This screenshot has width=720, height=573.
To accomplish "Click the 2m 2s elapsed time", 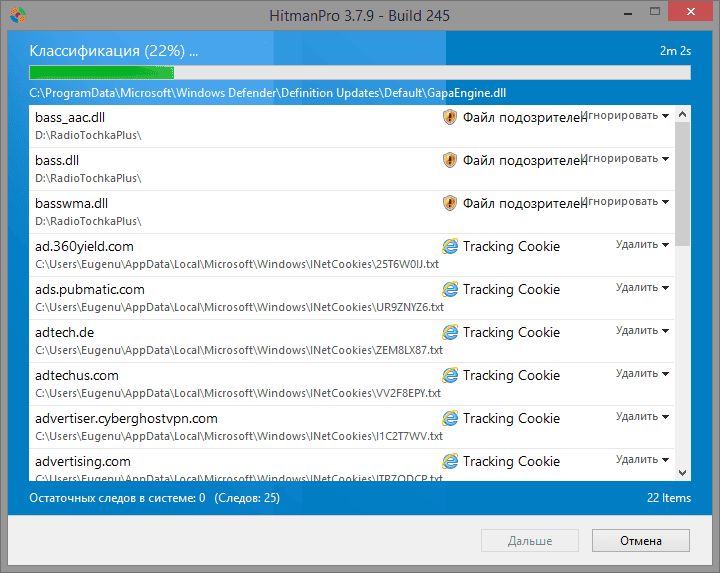I will (x=675, y=51).
